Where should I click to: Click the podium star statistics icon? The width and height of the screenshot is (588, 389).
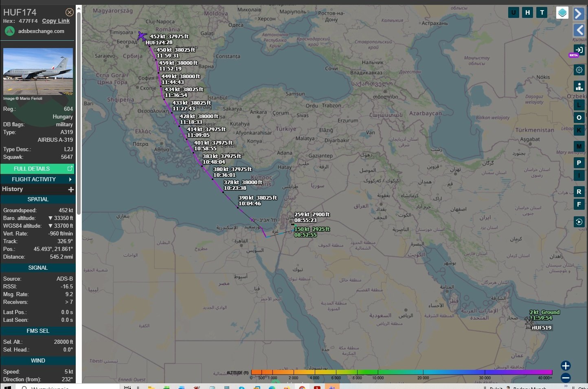(579, 86)
